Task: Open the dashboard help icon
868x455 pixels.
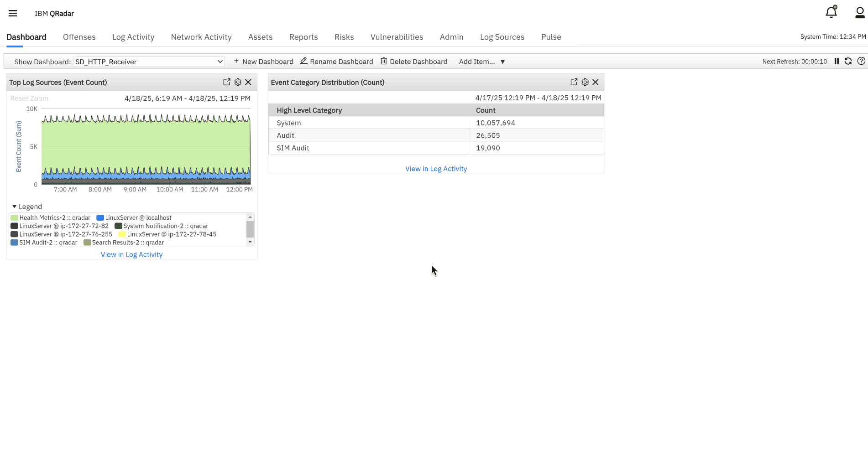Action: pos(861,61)
